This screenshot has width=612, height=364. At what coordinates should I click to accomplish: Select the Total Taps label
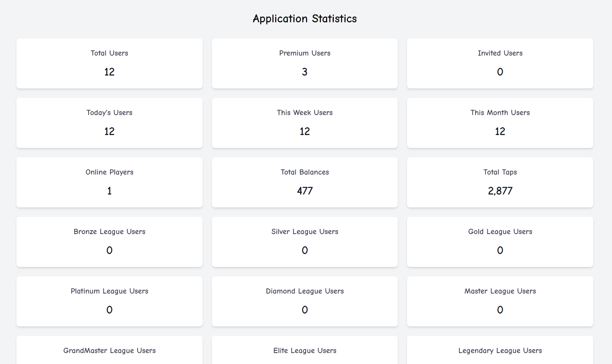(x=500, y=172)
